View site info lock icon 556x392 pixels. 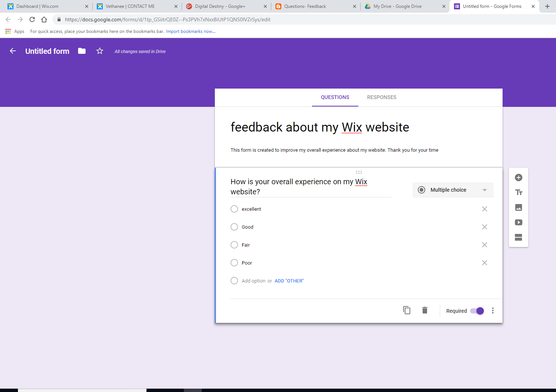[x=59, y=19]
